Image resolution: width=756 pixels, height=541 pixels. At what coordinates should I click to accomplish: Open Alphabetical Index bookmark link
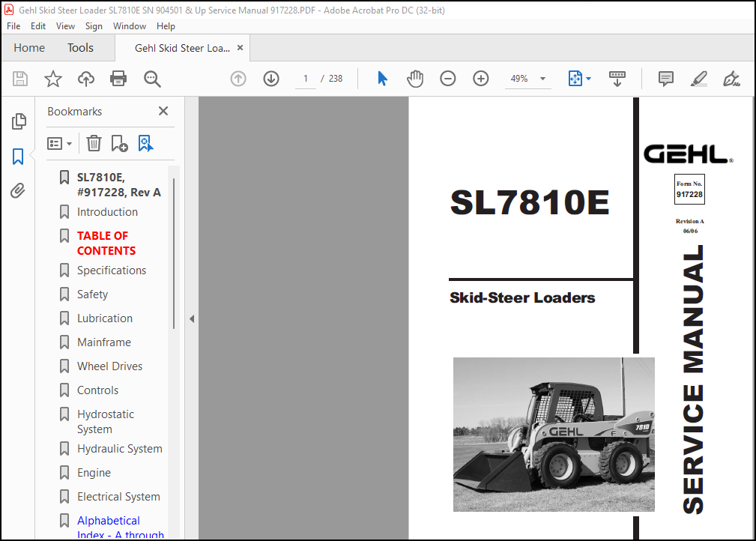tap(121, 527)
